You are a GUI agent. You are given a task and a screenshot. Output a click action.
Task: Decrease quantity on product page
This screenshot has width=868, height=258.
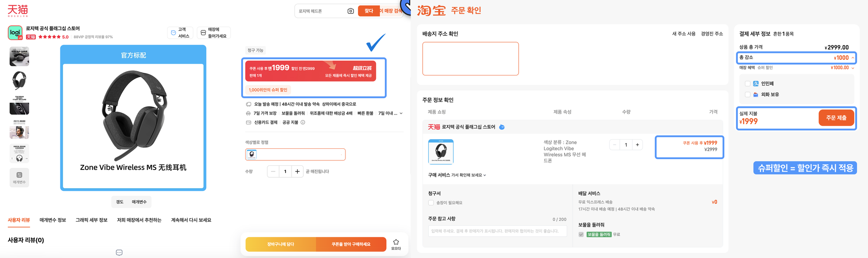pos(273,171)
